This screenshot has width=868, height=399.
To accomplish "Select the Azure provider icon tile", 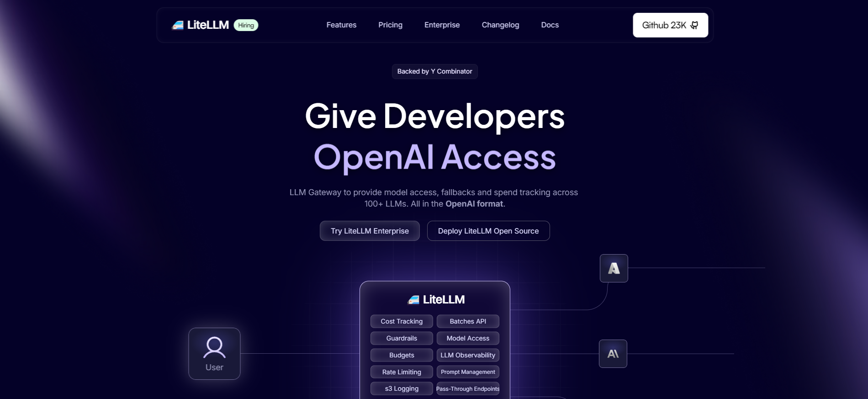I will point(614,268).
